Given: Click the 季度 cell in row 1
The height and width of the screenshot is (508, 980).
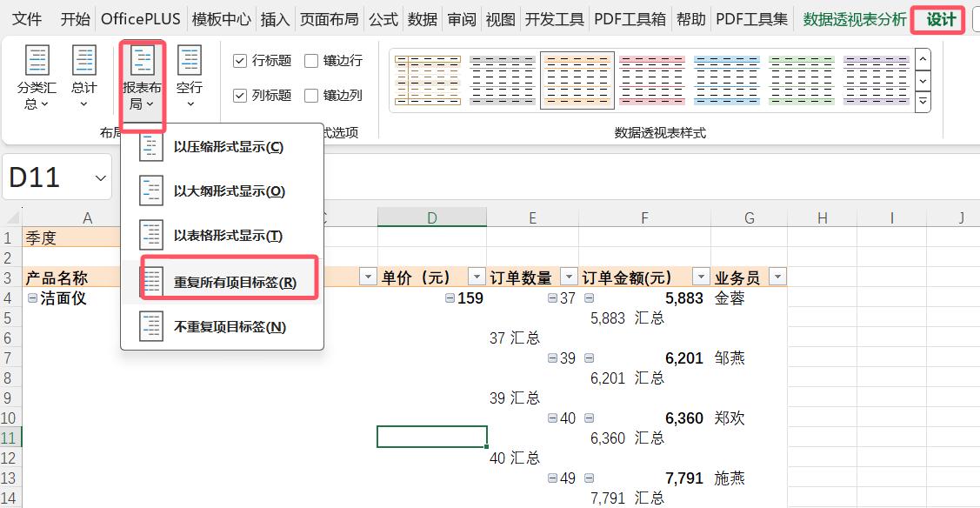Looking at the screenshot, I should pos(71,238).
